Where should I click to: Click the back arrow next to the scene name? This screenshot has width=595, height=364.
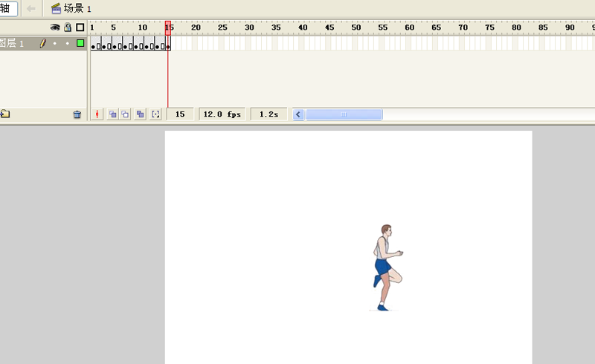tap(31, 8)
